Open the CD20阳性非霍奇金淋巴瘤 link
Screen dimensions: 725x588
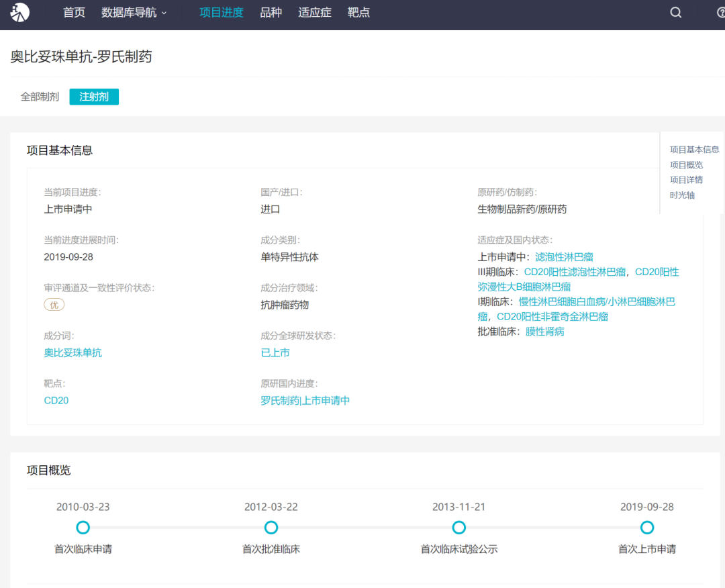coord(552,317)
